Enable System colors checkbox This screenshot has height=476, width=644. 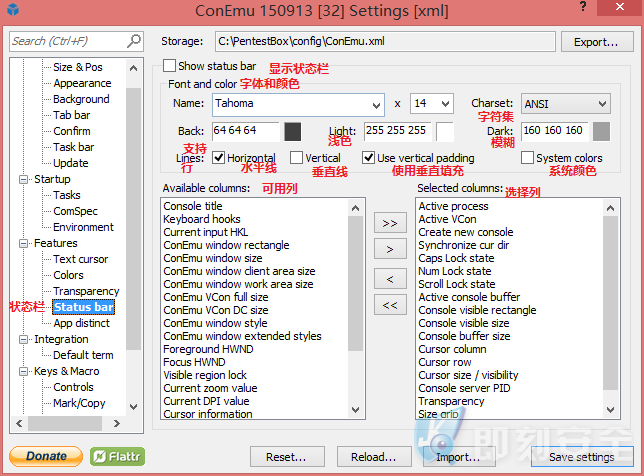[x=527, y=158]
